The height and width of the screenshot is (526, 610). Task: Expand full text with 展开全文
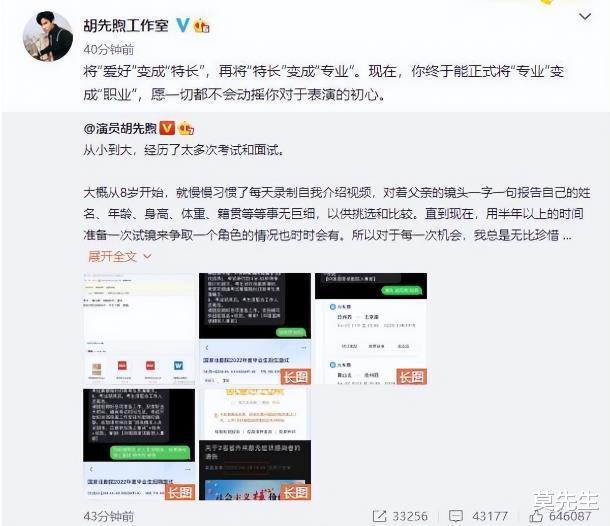click(112, 256)
